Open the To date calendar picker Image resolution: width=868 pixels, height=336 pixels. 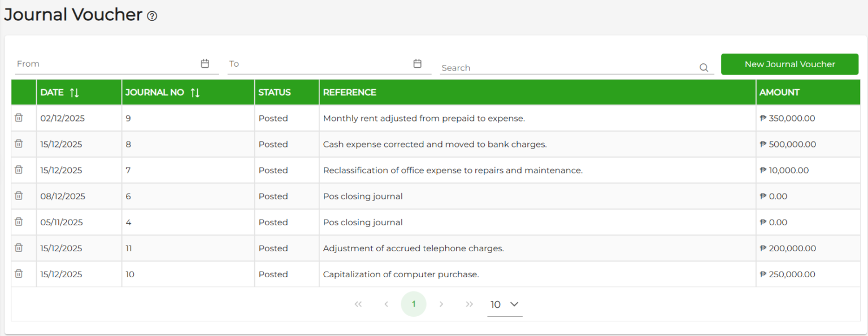point(417,64)
